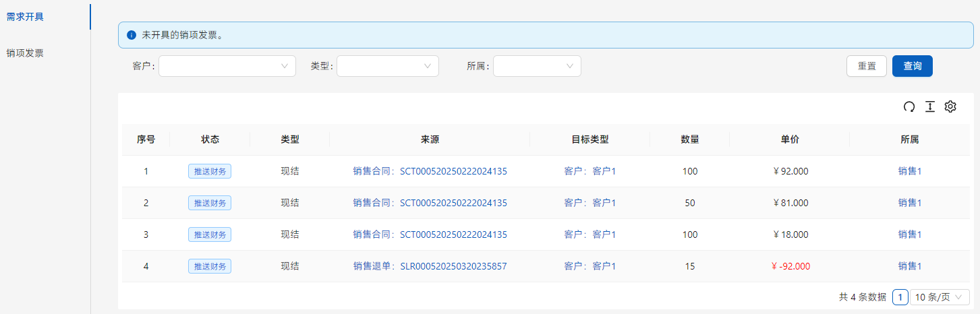Click 客户1 link in row 2

[x=604, y=203]
